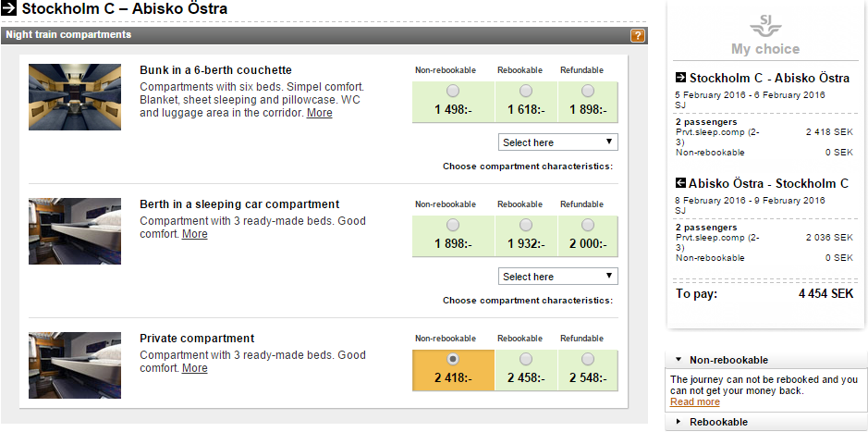868x432 pixels.
Task: Select rebookable sleeping car berth at 1 932
Action: [x=526, y=225]
